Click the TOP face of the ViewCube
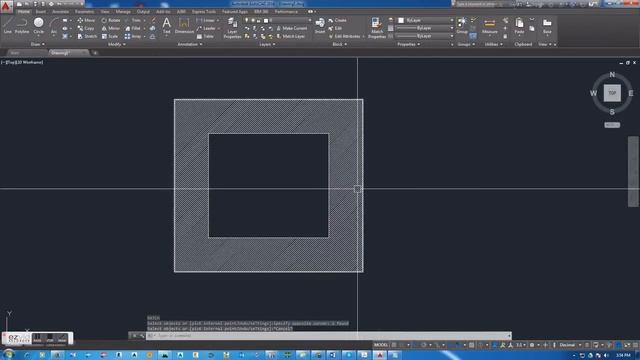The image size is (640, 360). pos(612,93)
